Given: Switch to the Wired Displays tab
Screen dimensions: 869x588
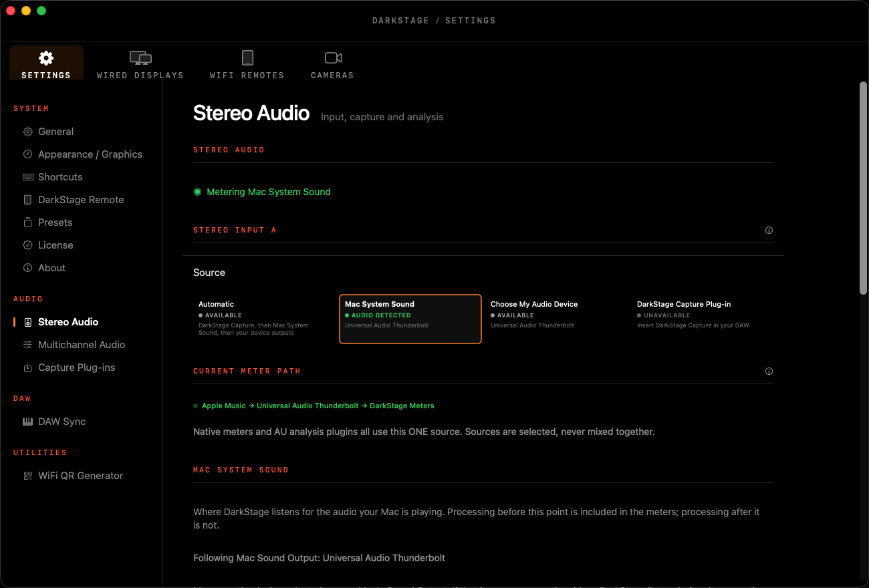Looking at the screenshot, I should tap(140, 64).
